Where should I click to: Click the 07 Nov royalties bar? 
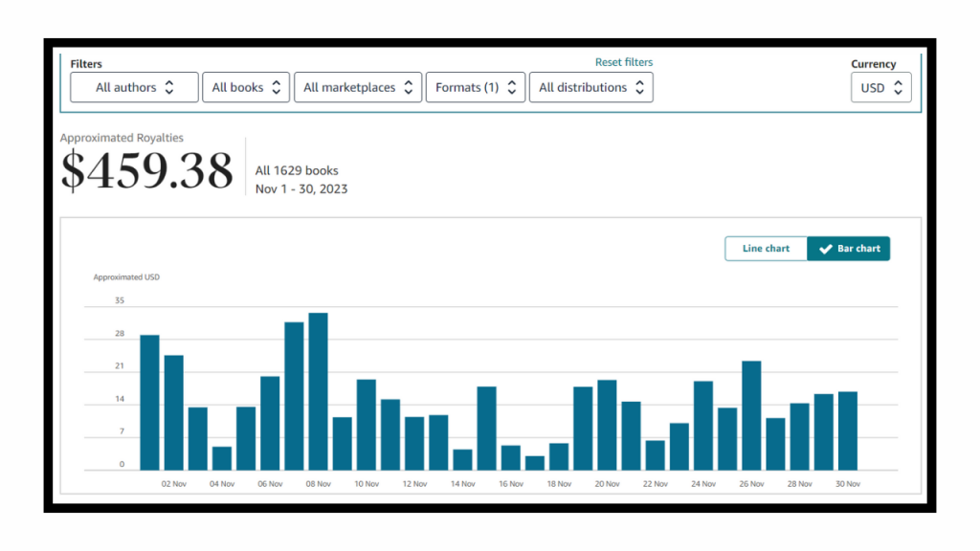tap(294, 396)
